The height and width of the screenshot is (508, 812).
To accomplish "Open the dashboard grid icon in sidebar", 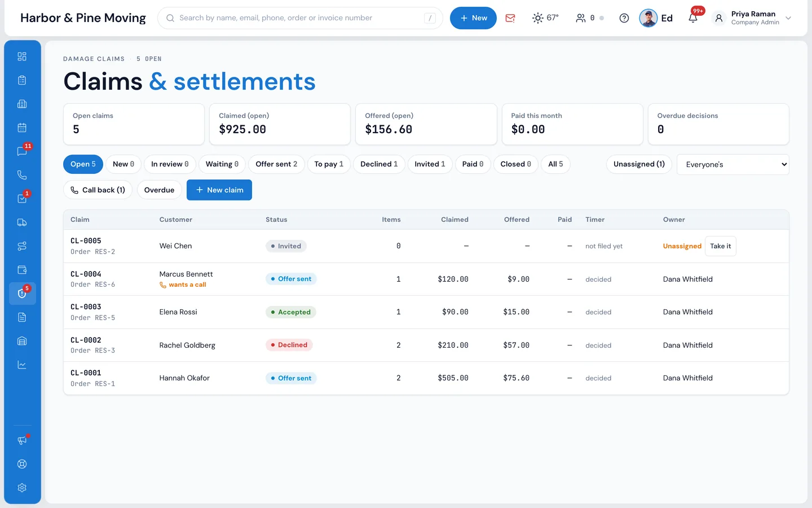I will 22,56.
